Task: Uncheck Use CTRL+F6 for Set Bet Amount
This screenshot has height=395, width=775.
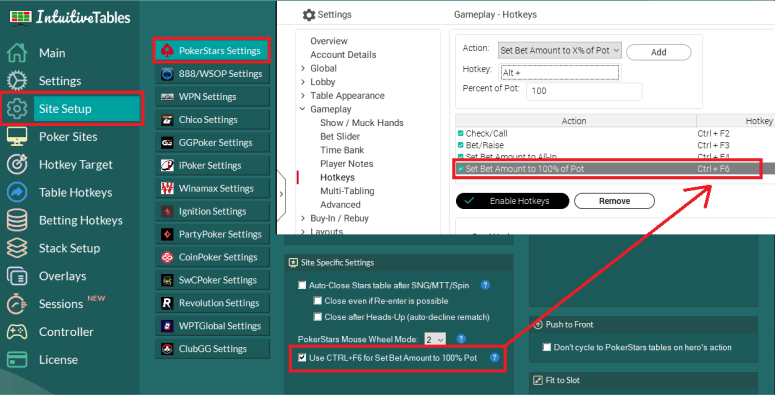Action: point(302,357)
